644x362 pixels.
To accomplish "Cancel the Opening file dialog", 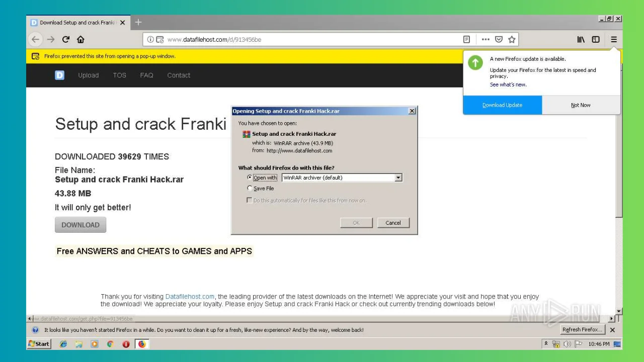I will pos(393,223).
